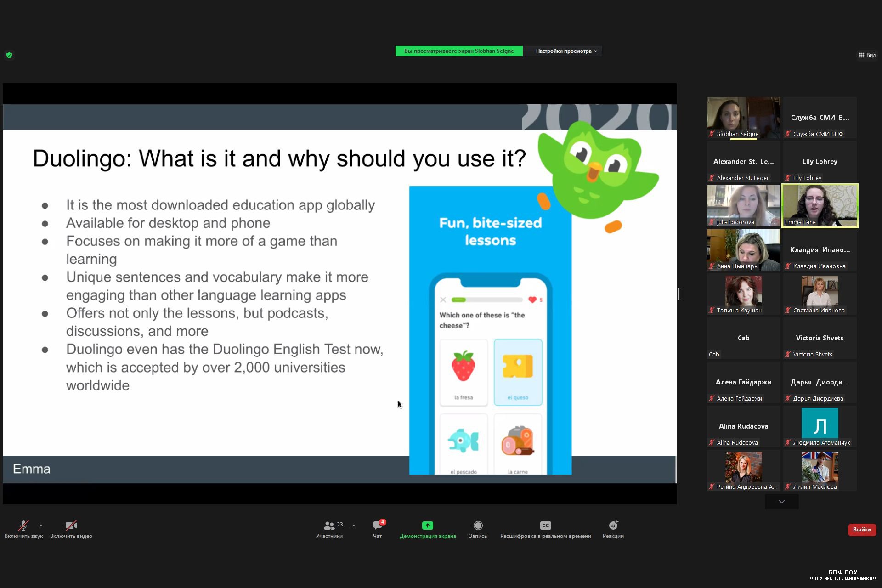The width and height of the screenshot is (882, 588).
Task: Select Siobhan Seigne video thumbnail
Action: 743,118
